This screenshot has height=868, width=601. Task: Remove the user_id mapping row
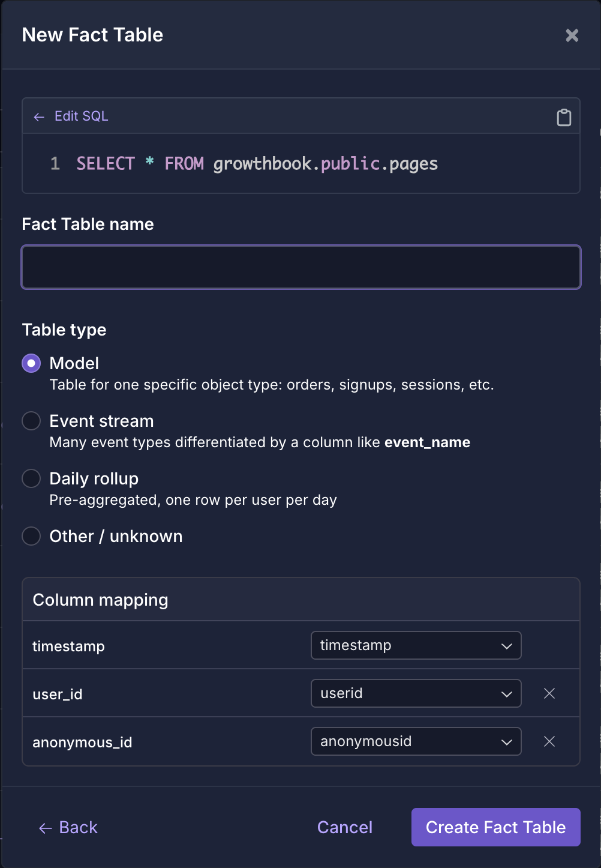(x=549, y=693)
